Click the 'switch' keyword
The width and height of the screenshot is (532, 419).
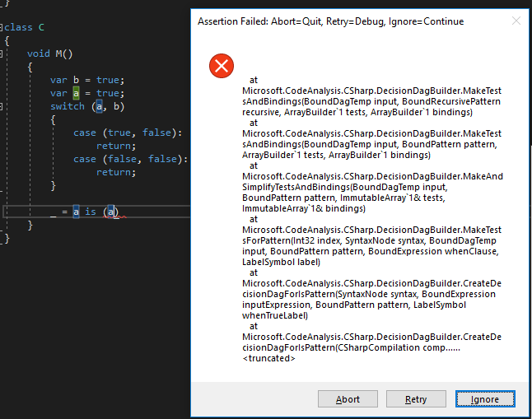(68, 106)
